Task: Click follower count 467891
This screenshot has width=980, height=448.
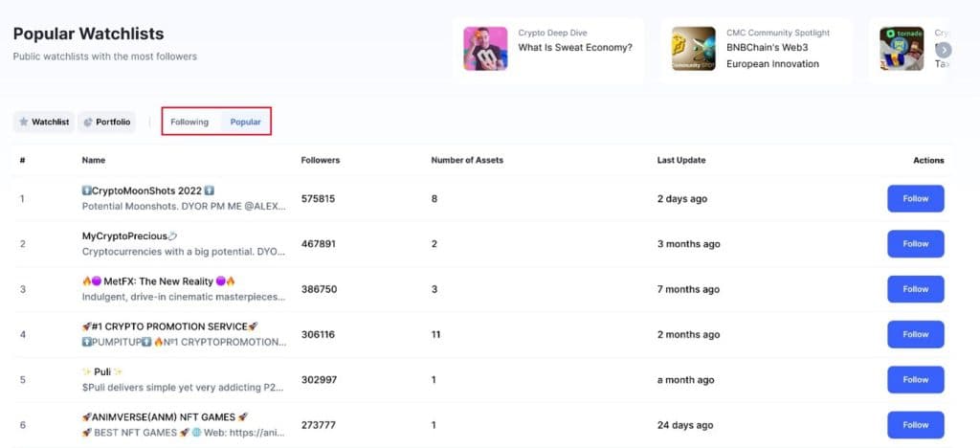Action: click(318, 244)
